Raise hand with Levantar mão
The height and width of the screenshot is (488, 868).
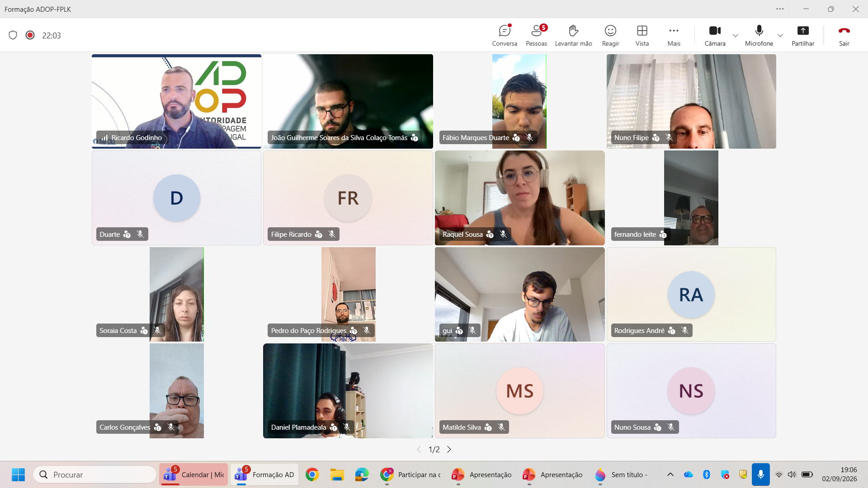point(573,35)
